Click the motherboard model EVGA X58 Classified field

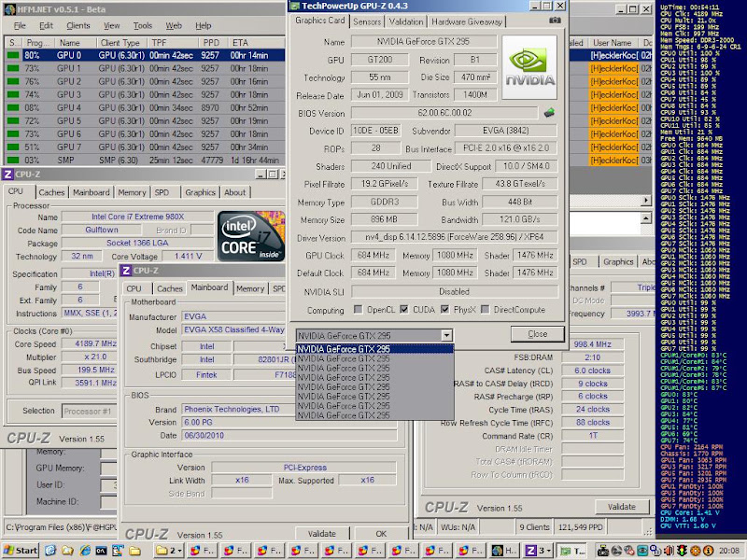(233, 329)
